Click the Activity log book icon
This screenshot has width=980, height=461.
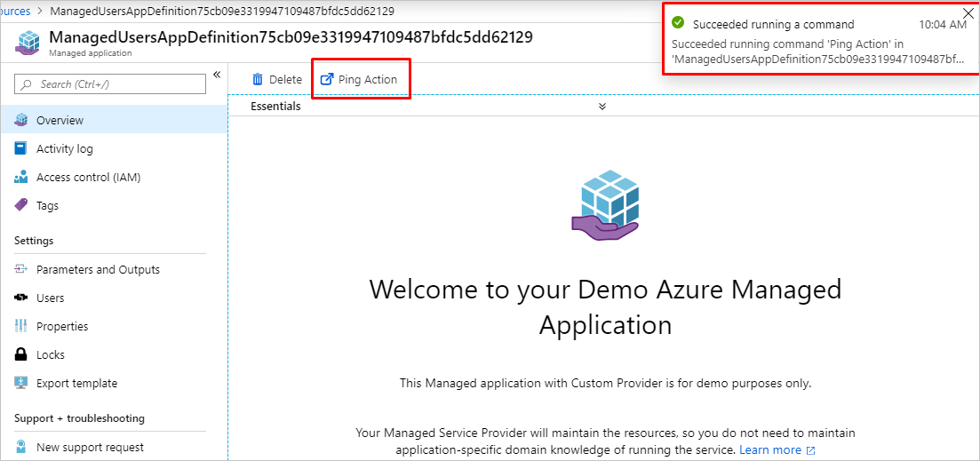21,148
